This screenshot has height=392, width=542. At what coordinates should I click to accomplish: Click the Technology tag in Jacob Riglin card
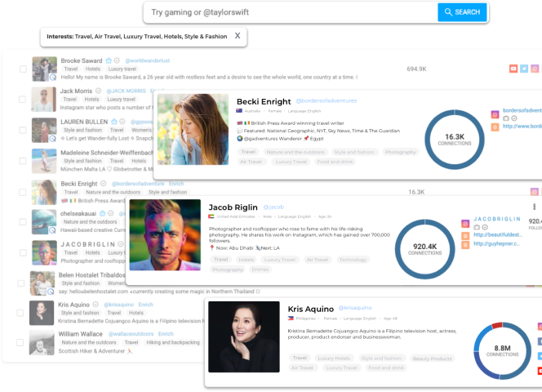pos(353,260)
